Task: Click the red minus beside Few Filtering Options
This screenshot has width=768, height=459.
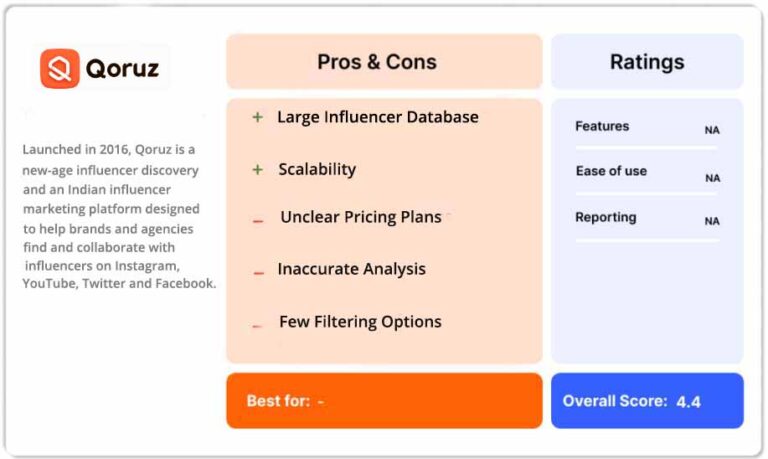Action: click(x=257, y=325)
